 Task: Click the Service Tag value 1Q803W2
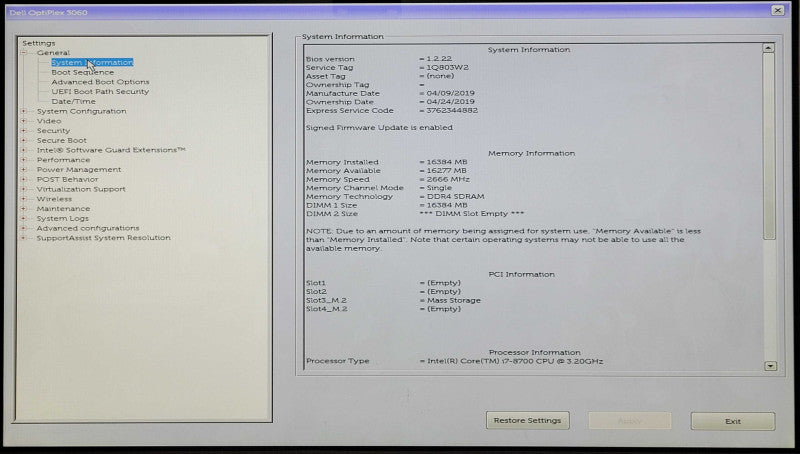coord(447,67)
